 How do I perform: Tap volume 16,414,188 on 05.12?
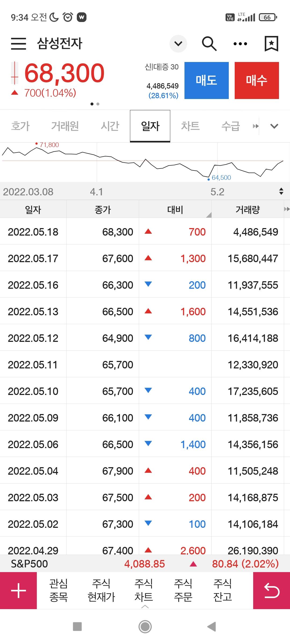pyautogui.click(x=253, y=338)
